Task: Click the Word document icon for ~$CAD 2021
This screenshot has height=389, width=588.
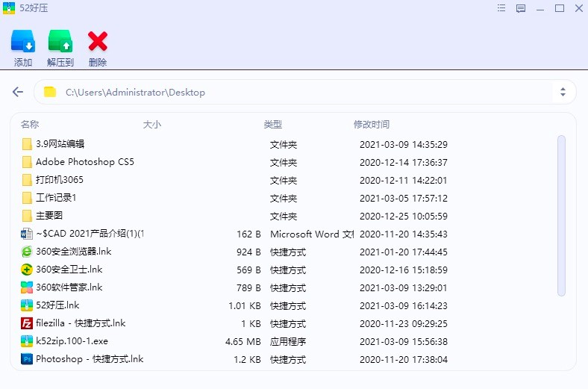Action: pyautogui.click(x=27, y=234)
